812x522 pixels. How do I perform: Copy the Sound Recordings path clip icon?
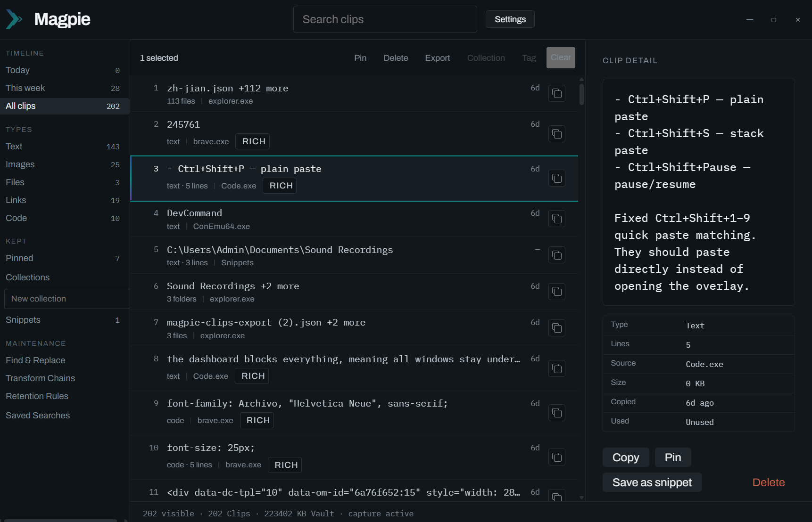(x=557, y=255)
